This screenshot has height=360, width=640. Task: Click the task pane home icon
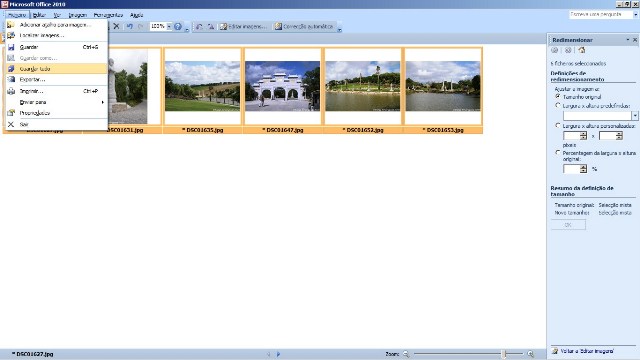(582, 50)
